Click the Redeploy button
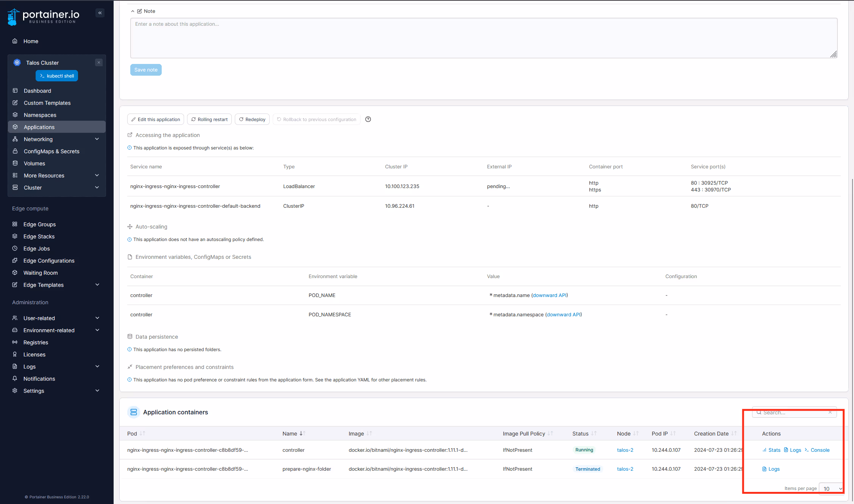 (252, 119)
